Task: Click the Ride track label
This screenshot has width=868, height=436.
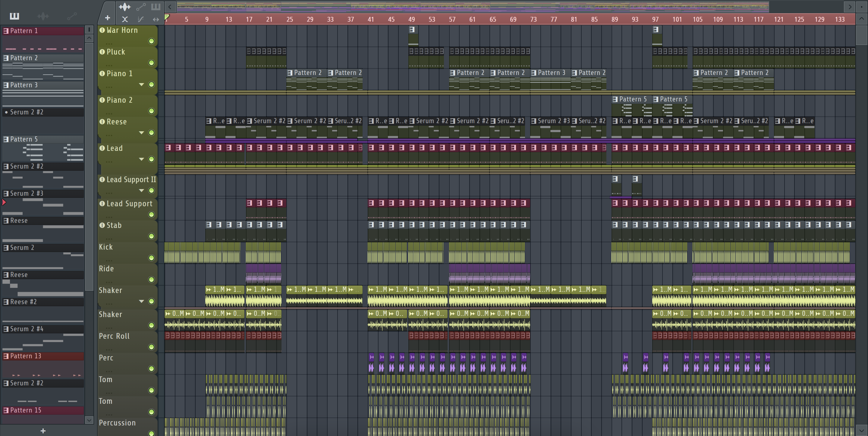Action: (x=106, y=268)
